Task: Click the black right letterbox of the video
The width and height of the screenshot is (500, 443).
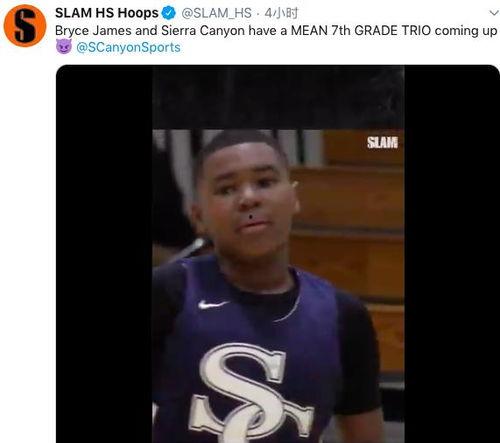Action: pos(452,254)
